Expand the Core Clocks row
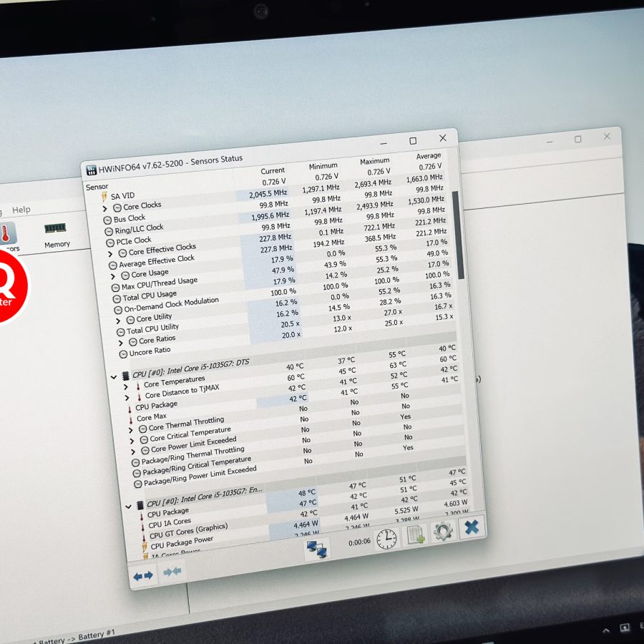Image resolution: width=644 pixels, height=644 pixels. (105, 209)
